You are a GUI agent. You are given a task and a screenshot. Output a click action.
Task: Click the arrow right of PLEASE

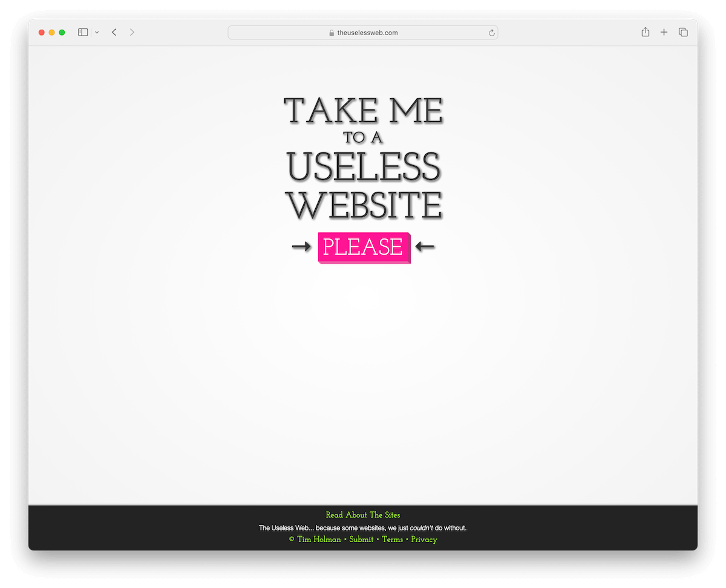pyautogui.click(x=425, y=247)
